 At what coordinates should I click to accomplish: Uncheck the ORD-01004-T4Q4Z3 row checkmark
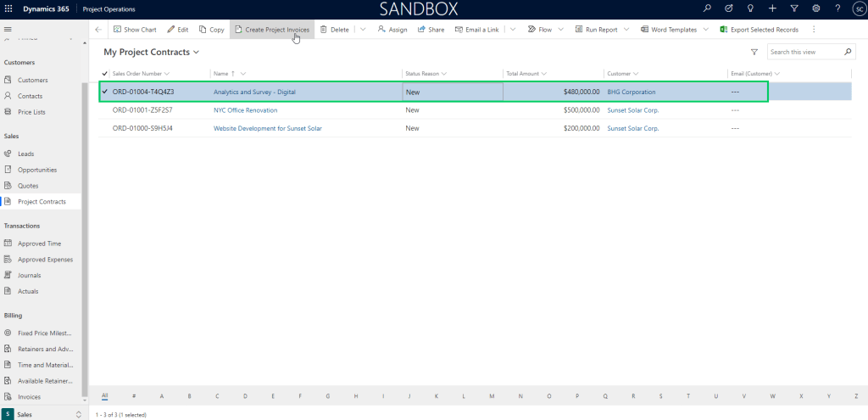(105, 92)
